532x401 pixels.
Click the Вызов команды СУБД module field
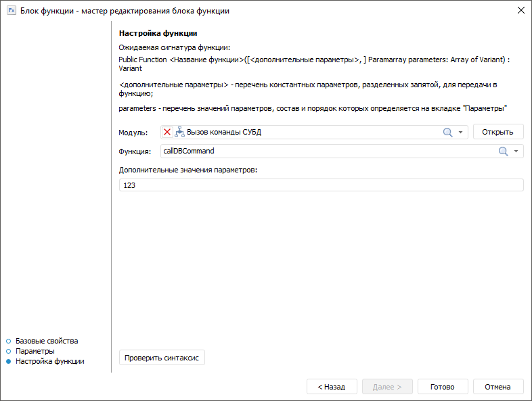(x=305, y=133)
